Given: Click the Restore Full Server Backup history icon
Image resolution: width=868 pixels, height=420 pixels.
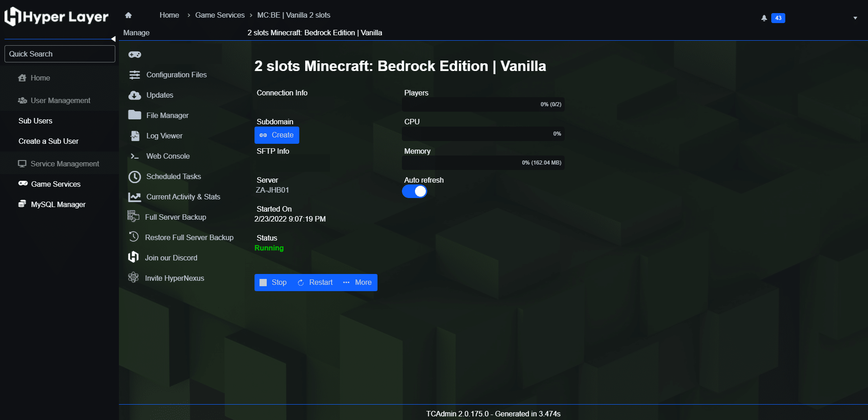Looking at the screenshot, I should [x=133, y=236].
